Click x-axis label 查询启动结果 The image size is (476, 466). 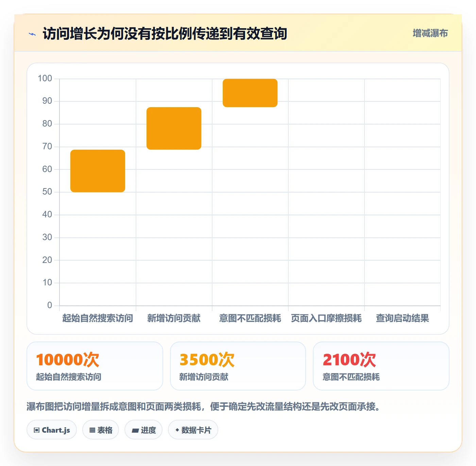[x=402, y=318]
